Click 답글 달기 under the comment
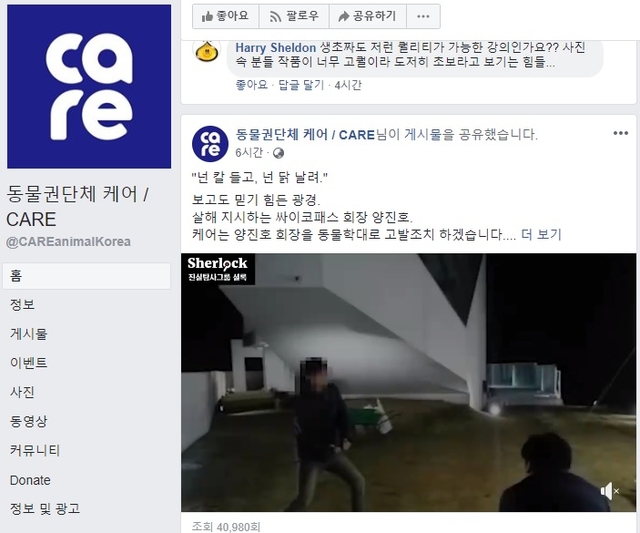640x533 pixels. coord(301,85)
